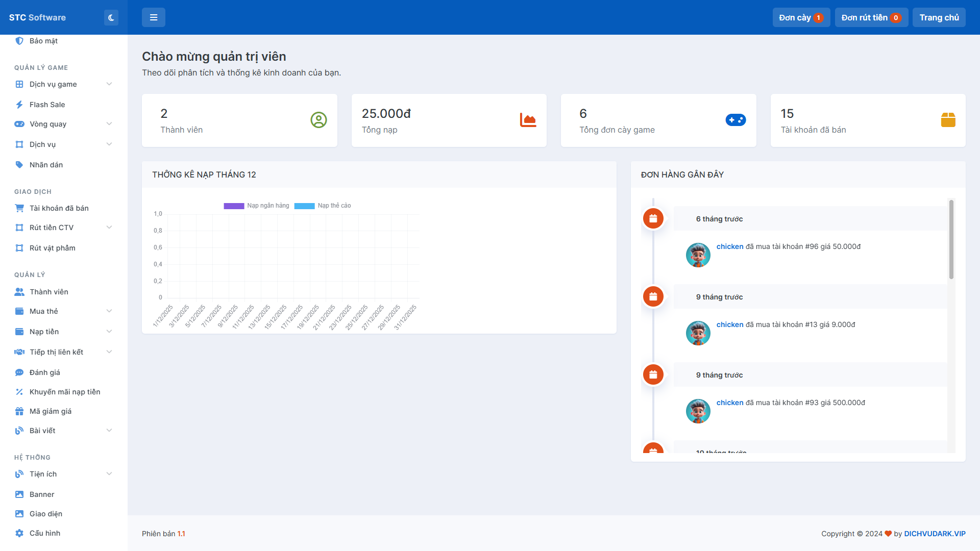This screenshot has height=551, width=980.
Task: Click the Thành viên green user icon
Action: 318,120
